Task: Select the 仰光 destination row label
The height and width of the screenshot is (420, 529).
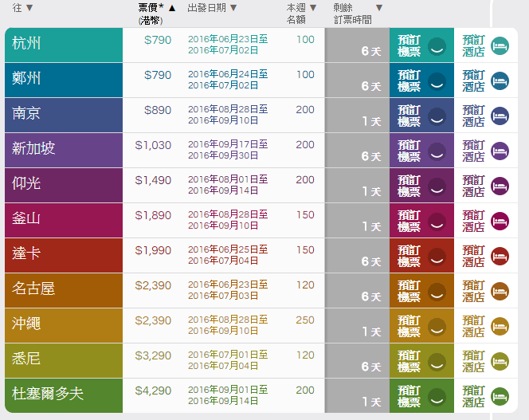Action: [27, 183]
